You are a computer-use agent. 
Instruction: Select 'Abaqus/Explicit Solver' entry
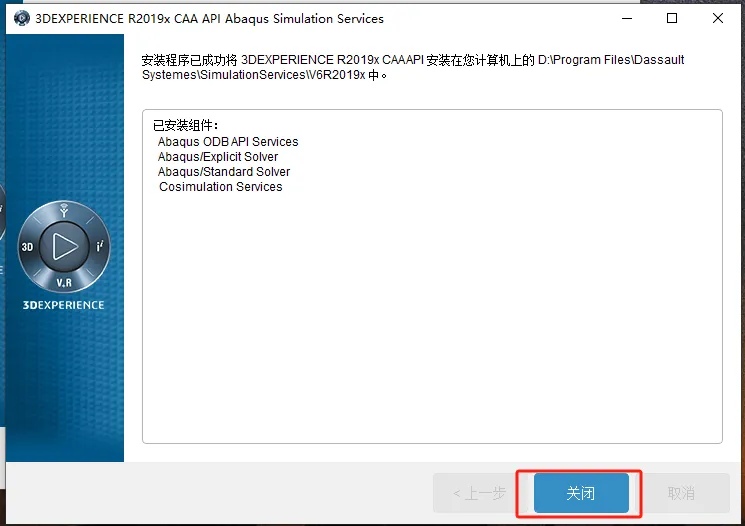click(218, 156)
